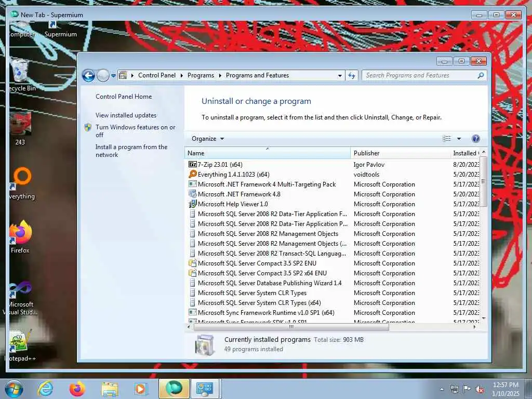Open Windows Explorer from the taskbar
The height and width of the screenshot is (399, 532).
coord(110,389)
